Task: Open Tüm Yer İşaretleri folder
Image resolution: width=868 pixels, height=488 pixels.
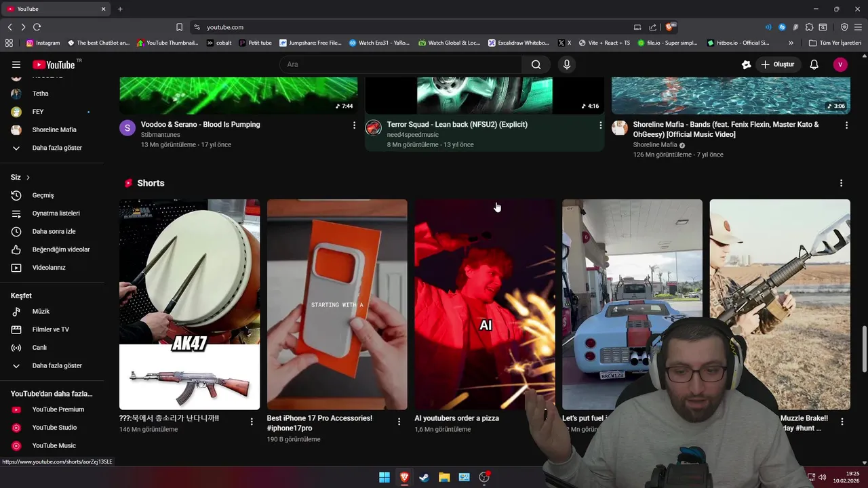Action: click(835, 43)
